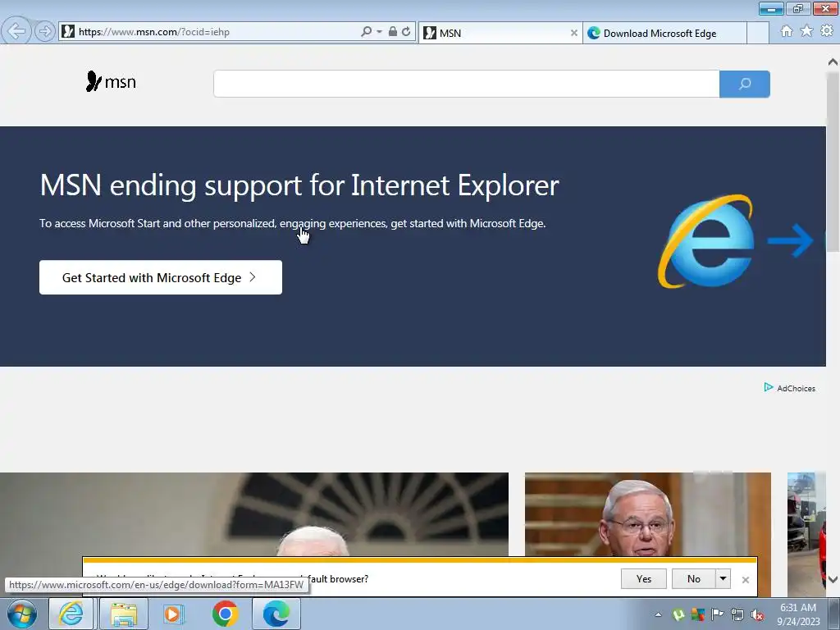Viewport: 840px width, 630px height.
Task: Click the Action Center flag tray icon
Action: tap(717, 614)
